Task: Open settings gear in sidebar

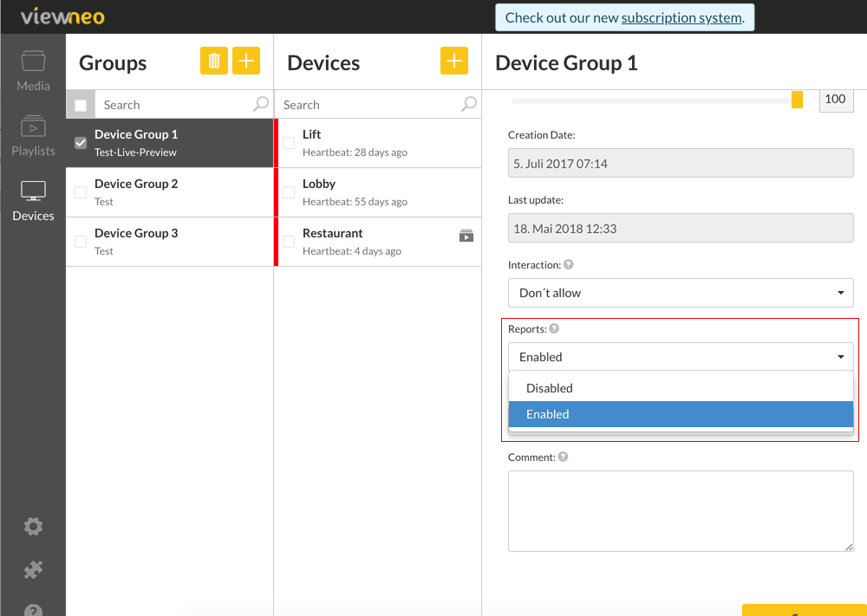Action: coord(33,526)
